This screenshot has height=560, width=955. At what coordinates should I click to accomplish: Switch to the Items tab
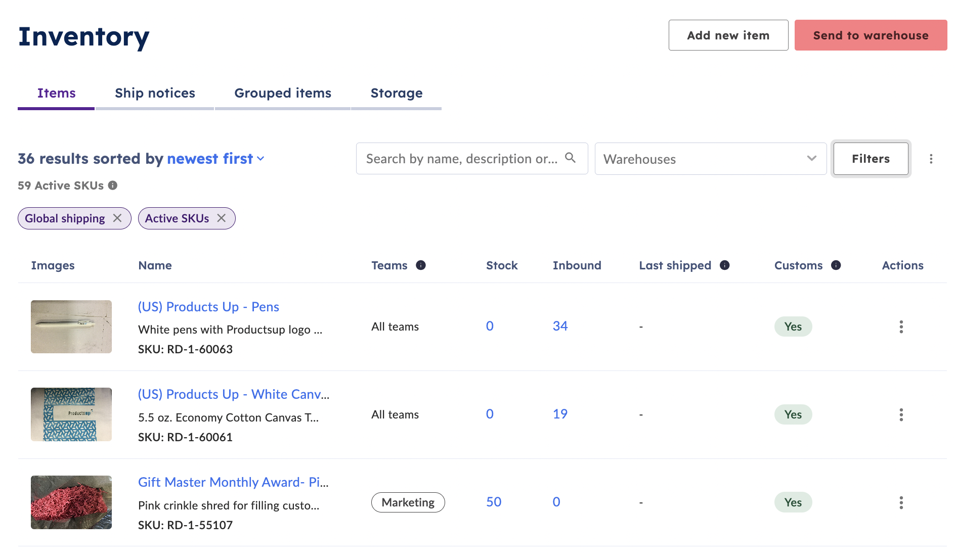[56, 93]
